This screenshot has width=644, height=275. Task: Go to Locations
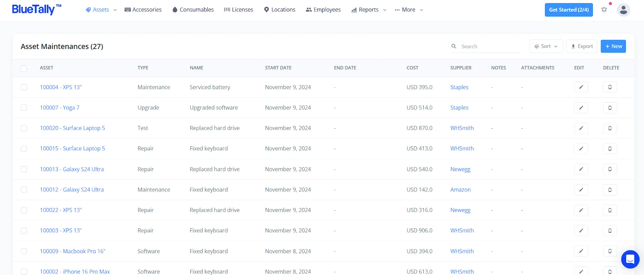click(280, 10)
